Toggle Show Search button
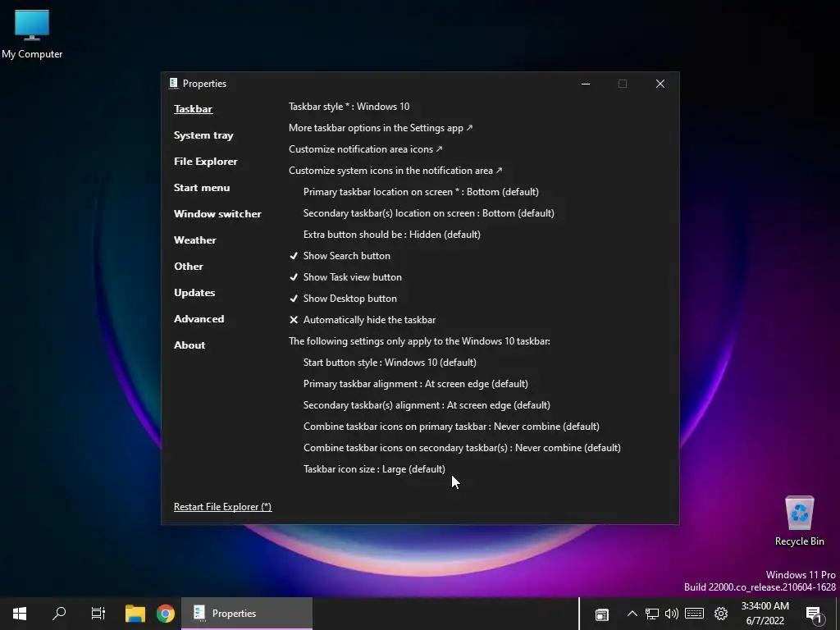The height and width of the screenshot is (630, 840). 340,256
